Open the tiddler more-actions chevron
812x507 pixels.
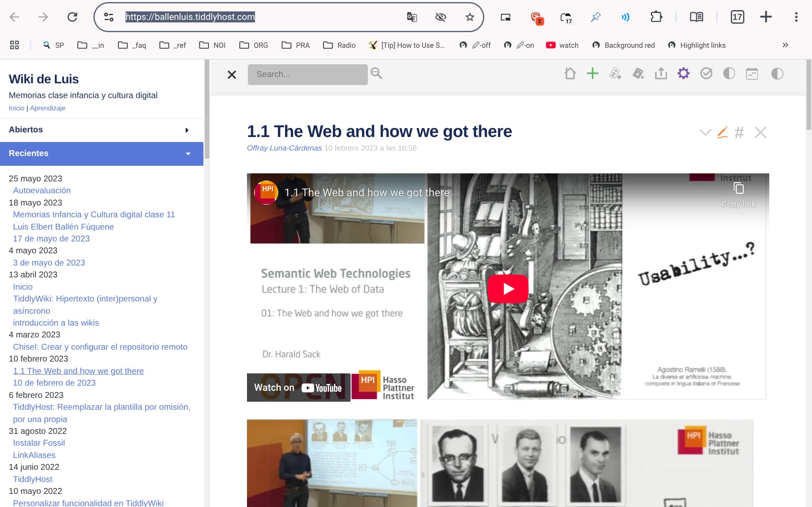pyautogui.click(x=705, y=133)
